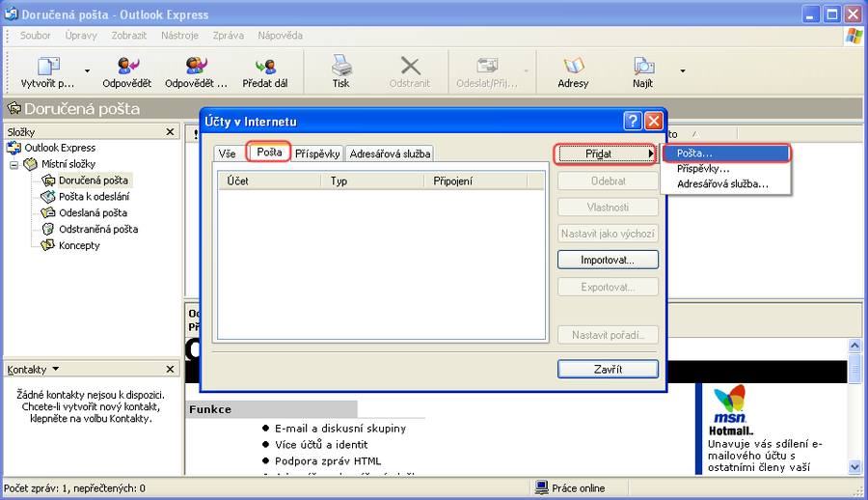Collapse the Místní složky tree node
Viewport: 868px width, 500px height.
(14, 164)
